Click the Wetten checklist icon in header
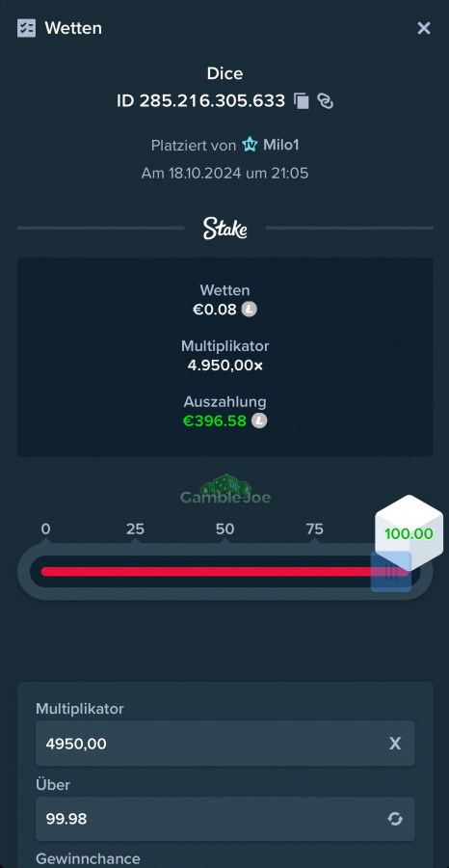Screen dimensions: 449x868 click(27, 28)
